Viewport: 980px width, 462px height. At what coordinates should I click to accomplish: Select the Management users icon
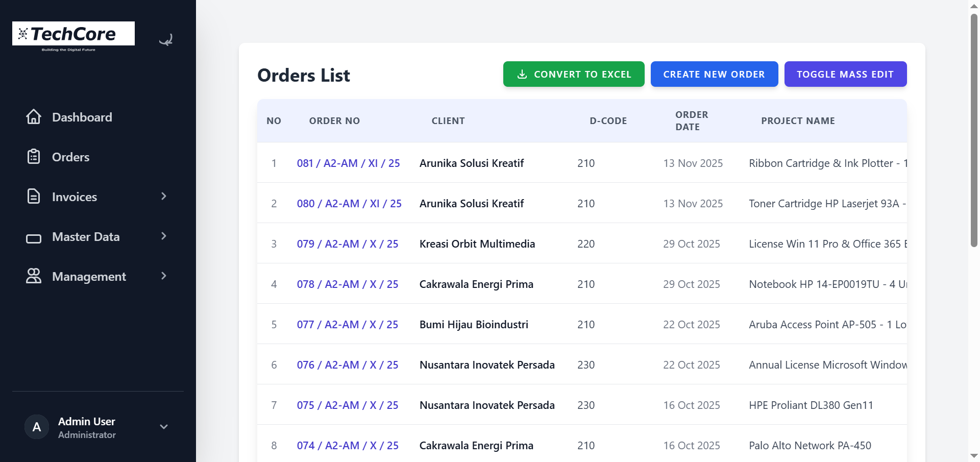coord(34,276)
